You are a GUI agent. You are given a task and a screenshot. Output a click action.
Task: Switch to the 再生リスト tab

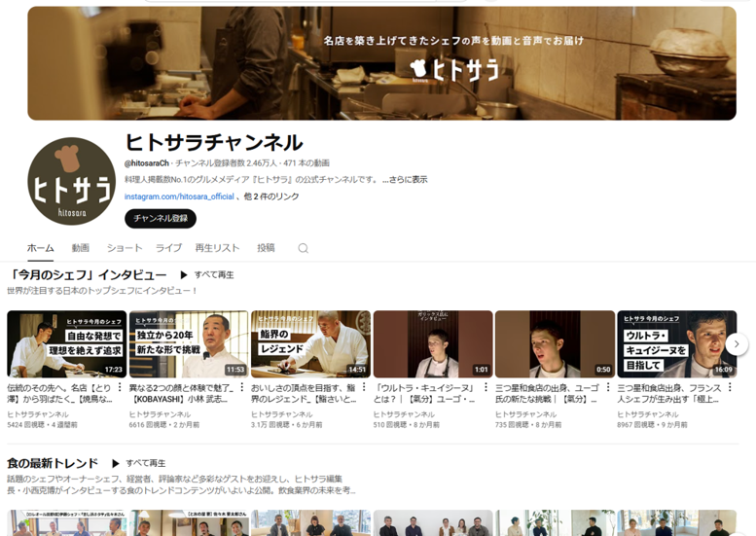tap(217, 248)
